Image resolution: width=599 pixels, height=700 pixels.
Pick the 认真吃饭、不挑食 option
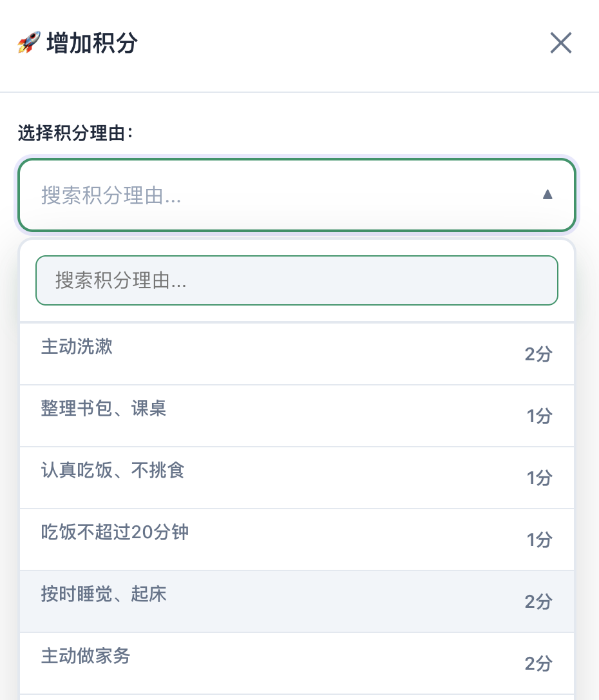[x=113, y=471]
